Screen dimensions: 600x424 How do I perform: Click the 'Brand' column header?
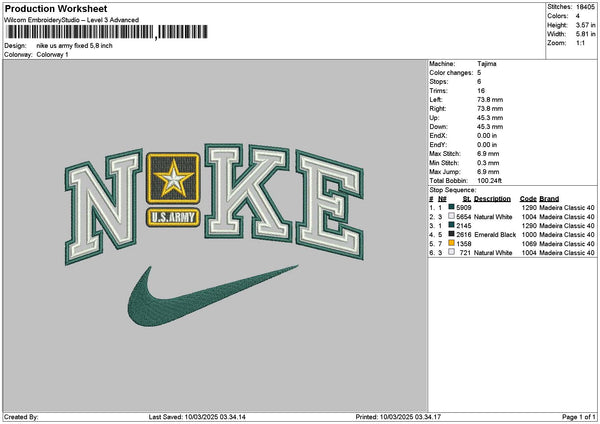coord(549,199)
